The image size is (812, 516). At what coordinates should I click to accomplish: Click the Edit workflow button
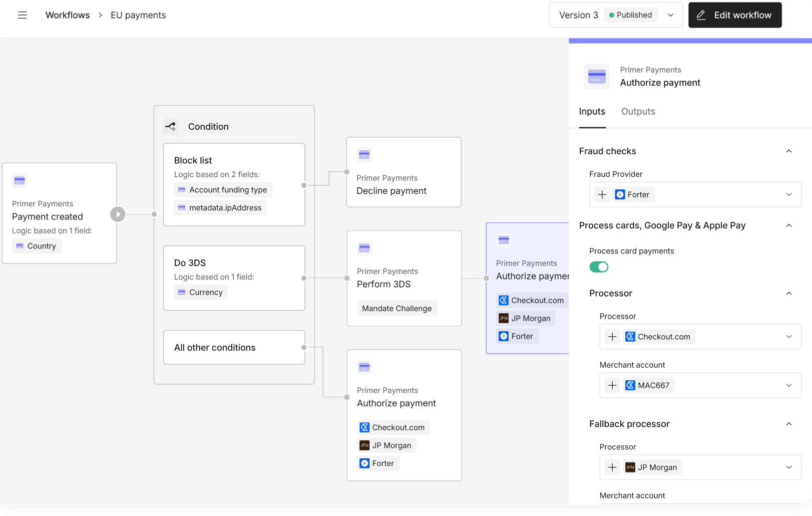[x=735, y=15]
